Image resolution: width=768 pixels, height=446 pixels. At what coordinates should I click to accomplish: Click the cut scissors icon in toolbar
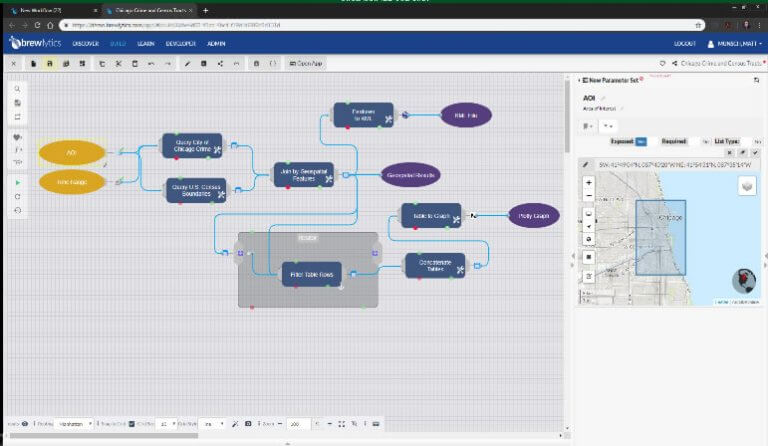[118, 64]
